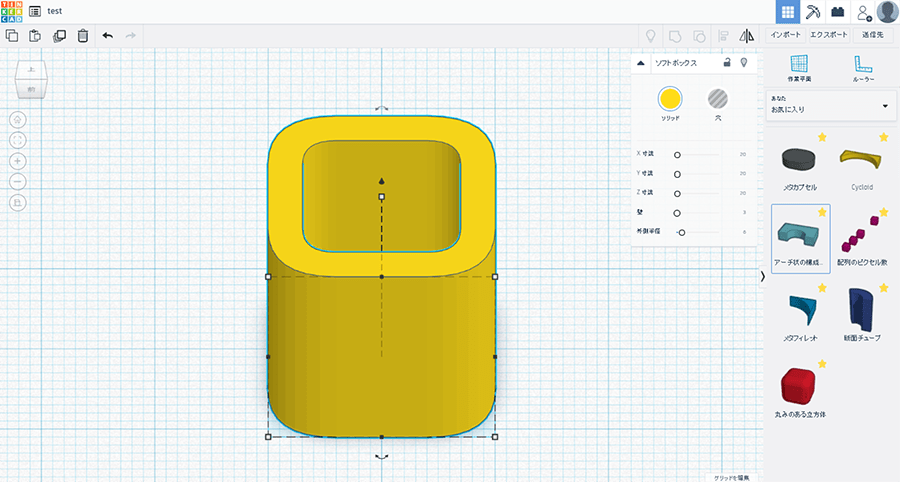
Task: Select the 丸みのある立方体 shape thumbnail
Action: [x=800, y=386]
